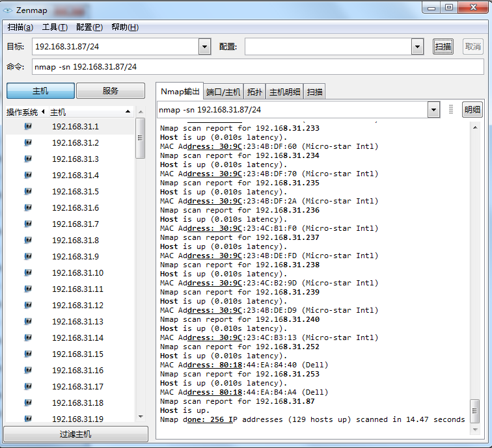Click in the 配置 profile input field
The height and width of the screenshot is (448, 492).
pos(328,47)
